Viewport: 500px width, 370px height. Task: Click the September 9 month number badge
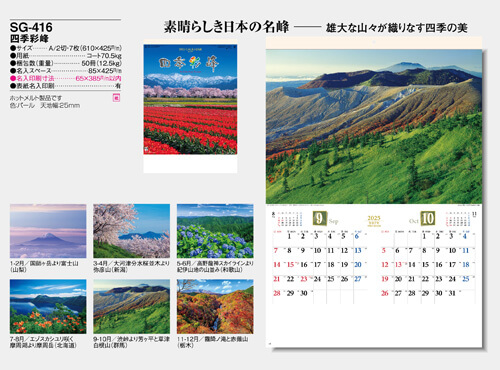pyautogui.click(x=319, y=219)
